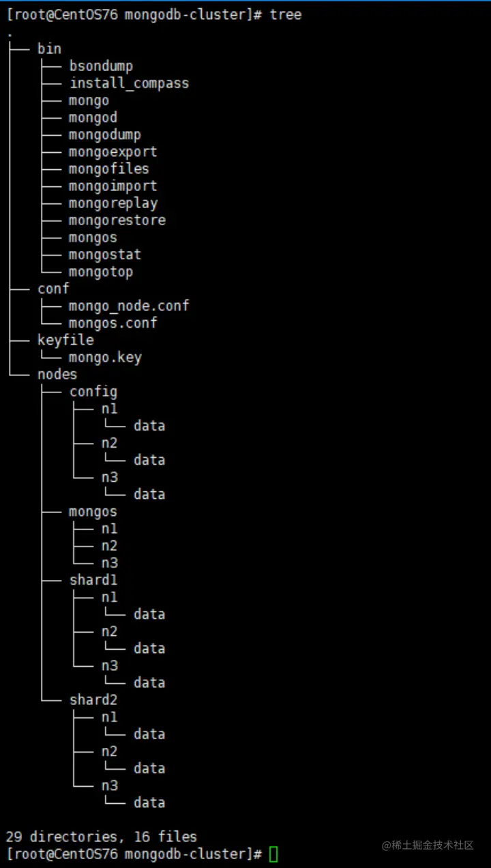Click the mongo.key file entry
491x868 pixels.
pyautogui.click(x=105, y=357)
